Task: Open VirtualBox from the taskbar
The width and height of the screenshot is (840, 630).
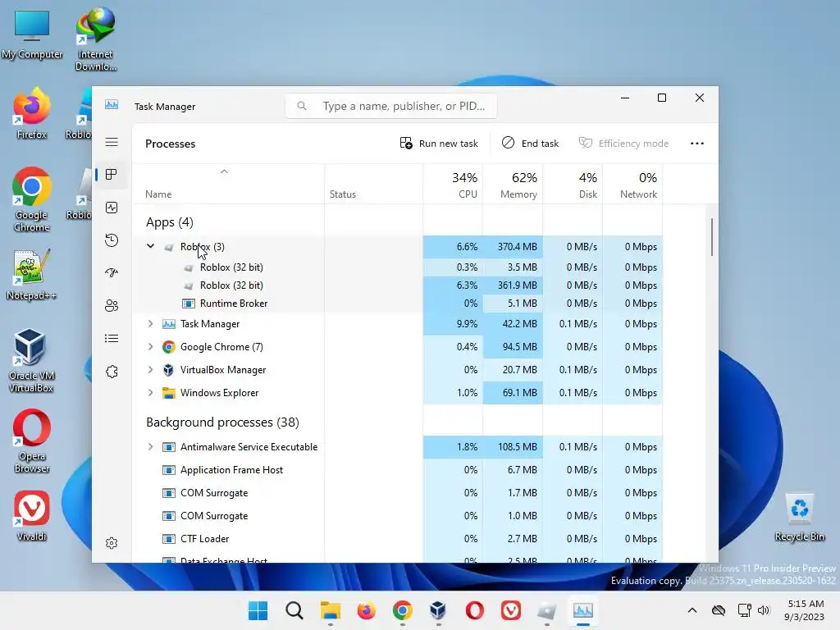Action: pyautogui.click(x=438, y=610)
